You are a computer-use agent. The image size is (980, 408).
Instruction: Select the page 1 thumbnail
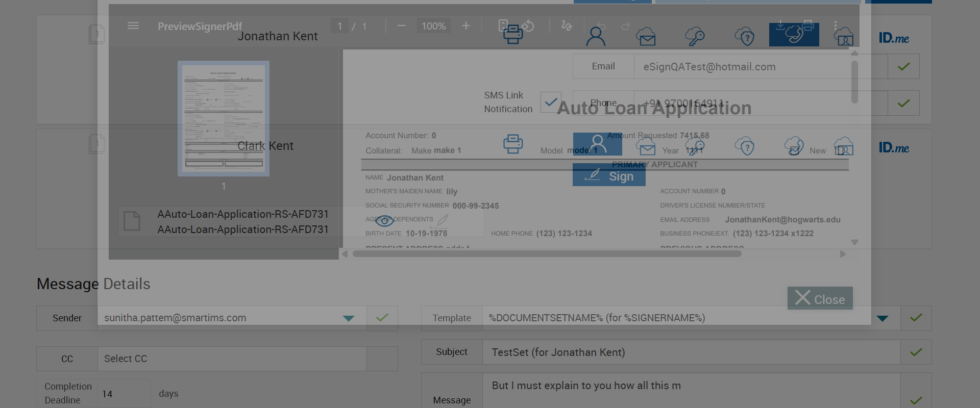coord(224,119)
